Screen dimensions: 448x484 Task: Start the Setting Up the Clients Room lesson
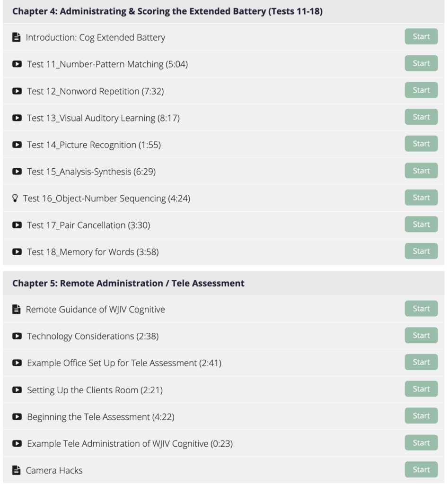[x=421, y=389]
